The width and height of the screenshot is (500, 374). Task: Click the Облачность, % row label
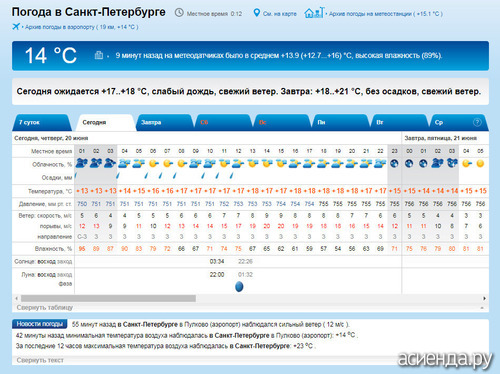52,164
